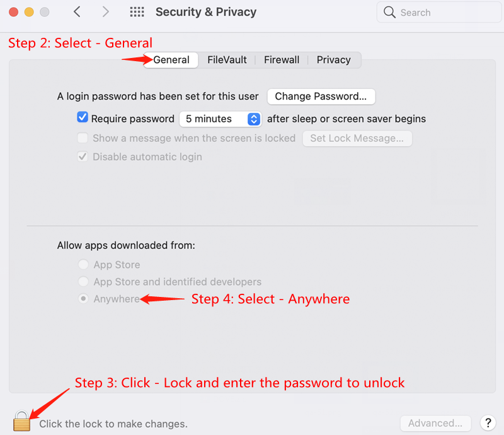Switch to the General tab
The height and width of the screenshot is (435, 504).
click(171, 60)
